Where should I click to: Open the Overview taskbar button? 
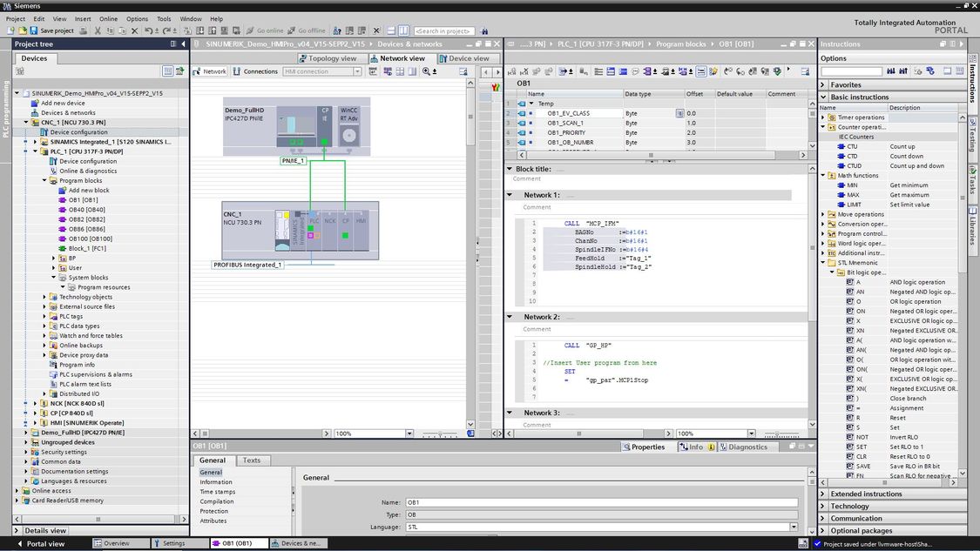[x=120, y=543]
